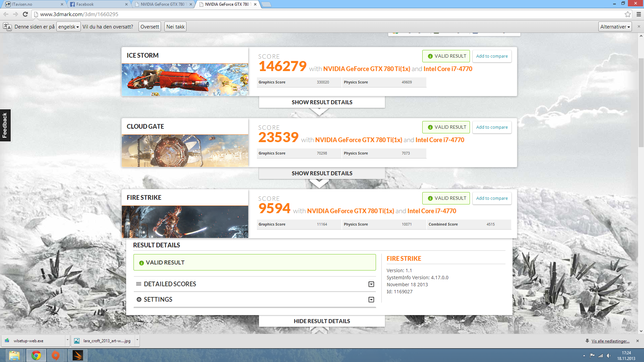The height and width of the screenshot is (362, 644).
Task: Reload the 3dmark page
Action: (25, 14)
